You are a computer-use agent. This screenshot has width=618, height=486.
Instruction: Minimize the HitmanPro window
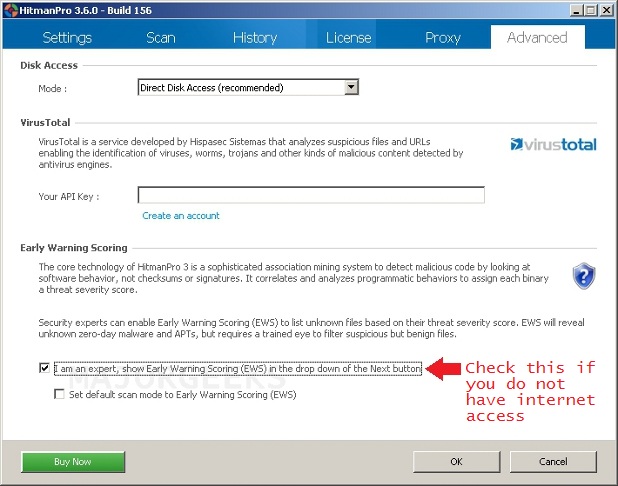click(576, 10)
